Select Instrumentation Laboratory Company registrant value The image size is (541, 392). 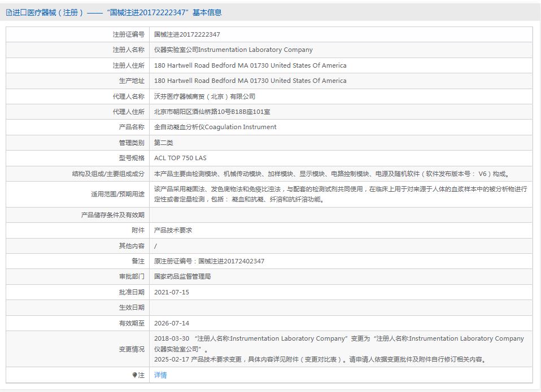(233, 50)
